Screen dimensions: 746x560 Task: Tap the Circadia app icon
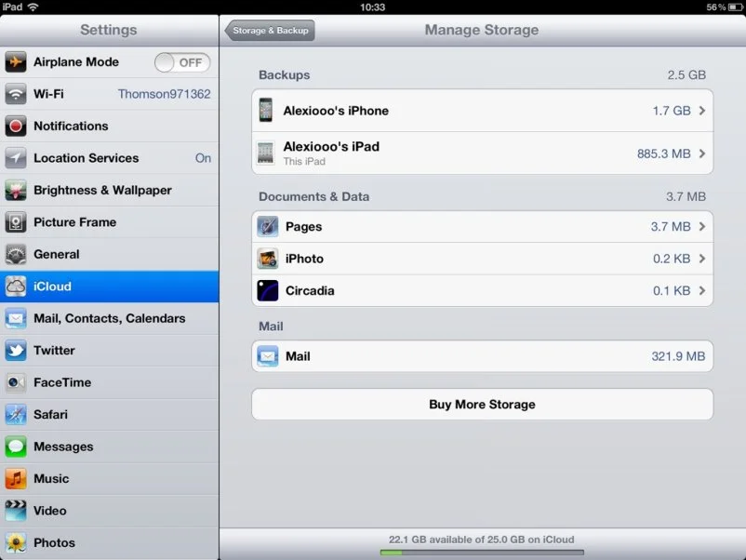[267, 291]
